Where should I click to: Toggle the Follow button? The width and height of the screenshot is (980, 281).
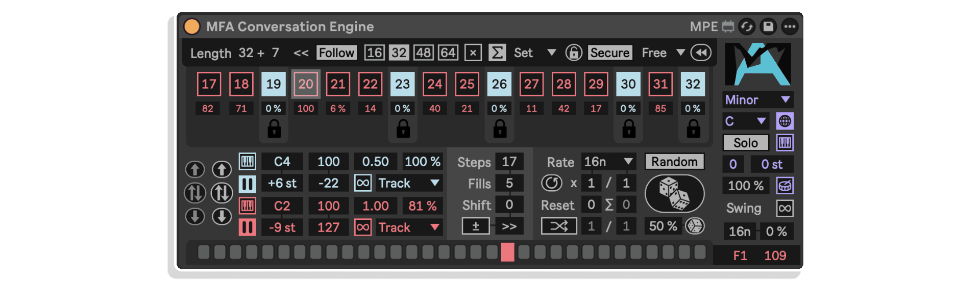336,53
